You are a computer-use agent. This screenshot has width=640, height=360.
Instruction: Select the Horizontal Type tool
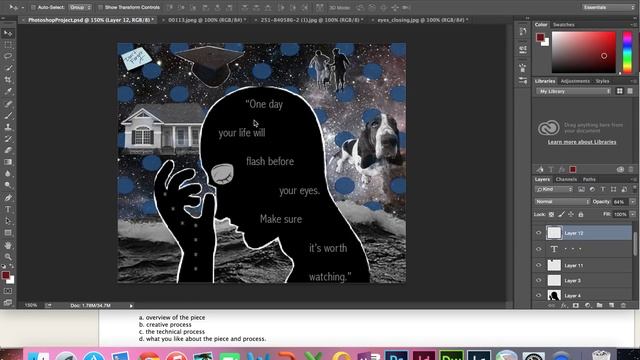[8, 209]
